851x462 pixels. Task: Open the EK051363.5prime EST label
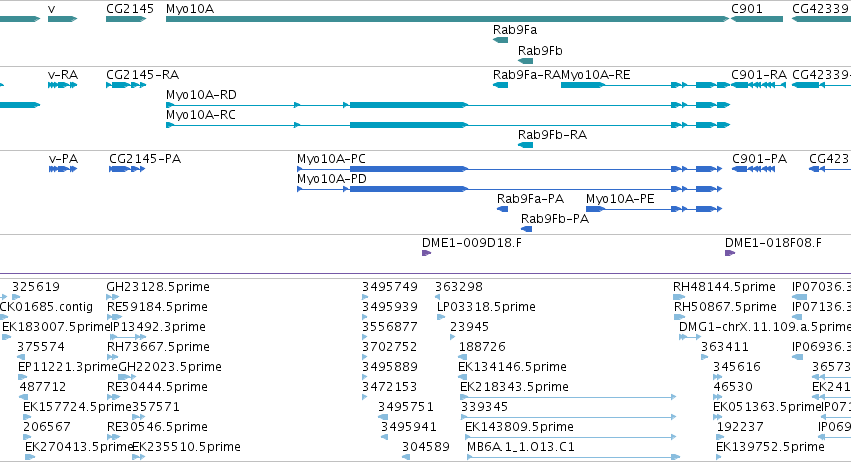[767, 407]
